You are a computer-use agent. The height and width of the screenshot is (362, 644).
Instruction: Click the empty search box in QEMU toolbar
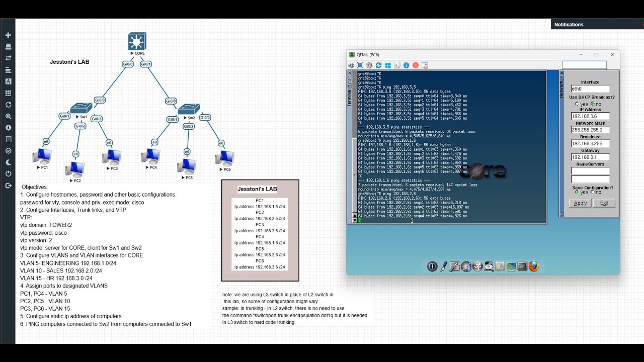click(584, 65)
